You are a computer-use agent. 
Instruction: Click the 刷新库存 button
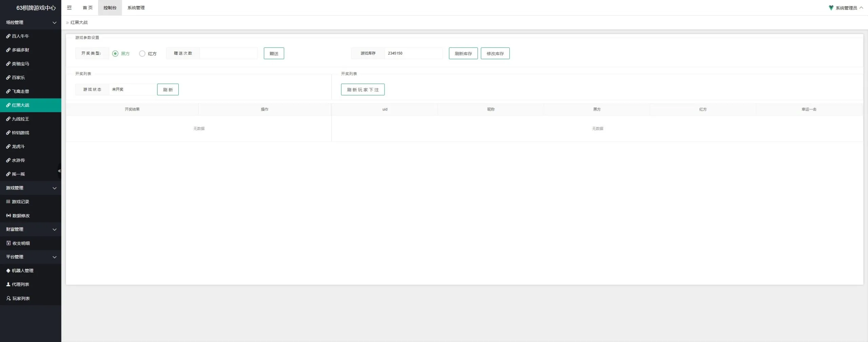463,54
